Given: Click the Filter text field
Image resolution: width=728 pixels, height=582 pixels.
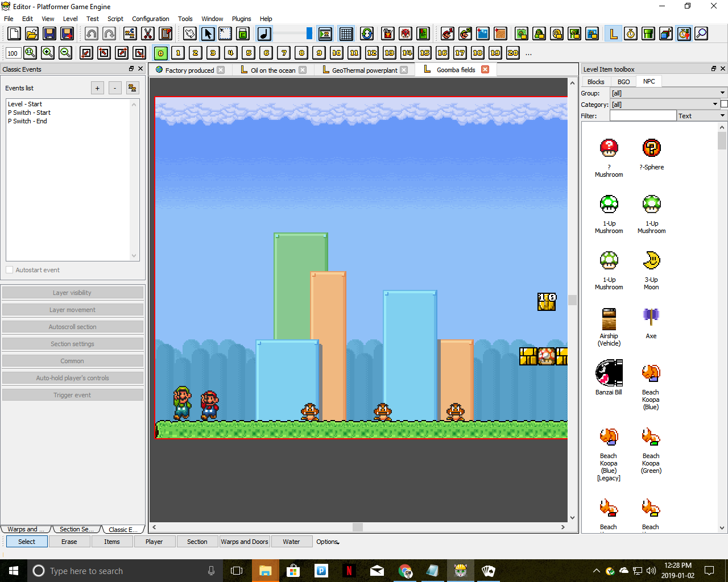Looking at the screenshot, I should pyautogui.click(x=643, y=115).
